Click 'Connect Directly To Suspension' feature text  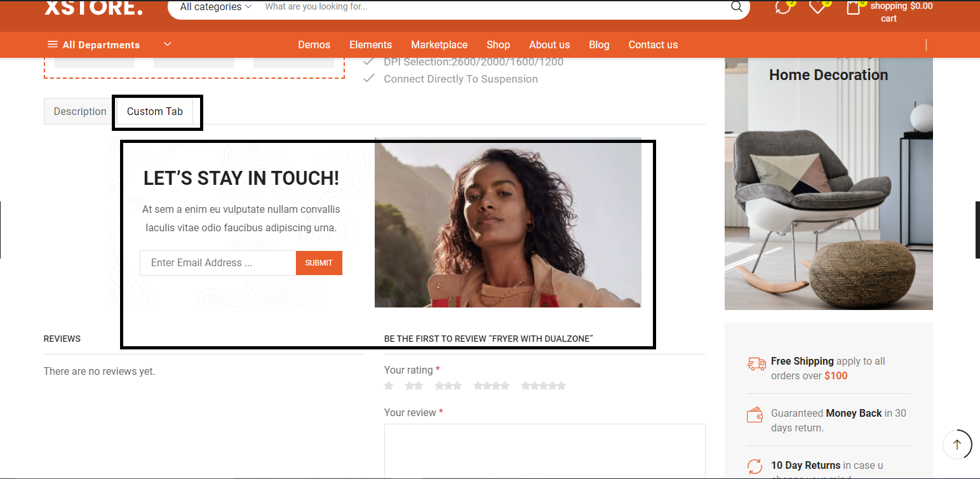460,79
